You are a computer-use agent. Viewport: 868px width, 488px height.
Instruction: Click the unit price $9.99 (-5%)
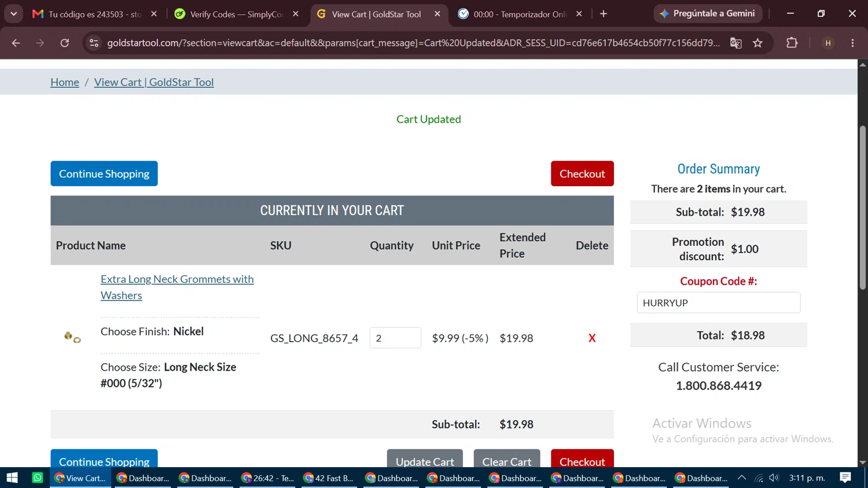(x=460, y=338)
